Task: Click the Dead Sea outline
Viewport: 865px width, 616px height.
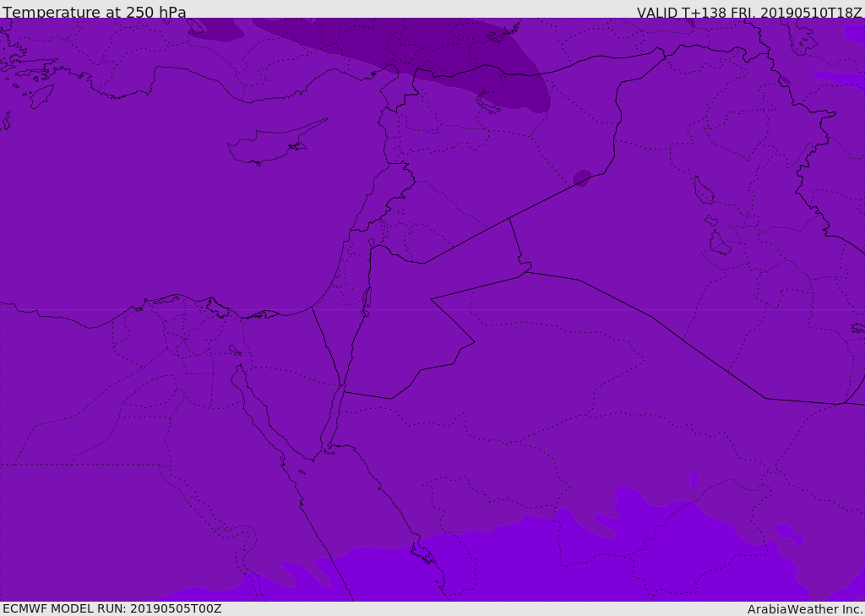Action: 367,298
